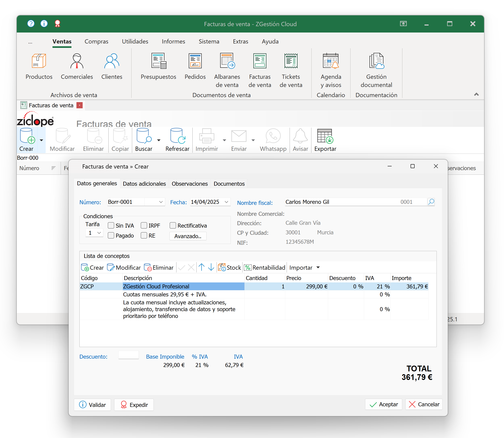Open Pedidos documents
504x438 pixels.
click(195, 66)
